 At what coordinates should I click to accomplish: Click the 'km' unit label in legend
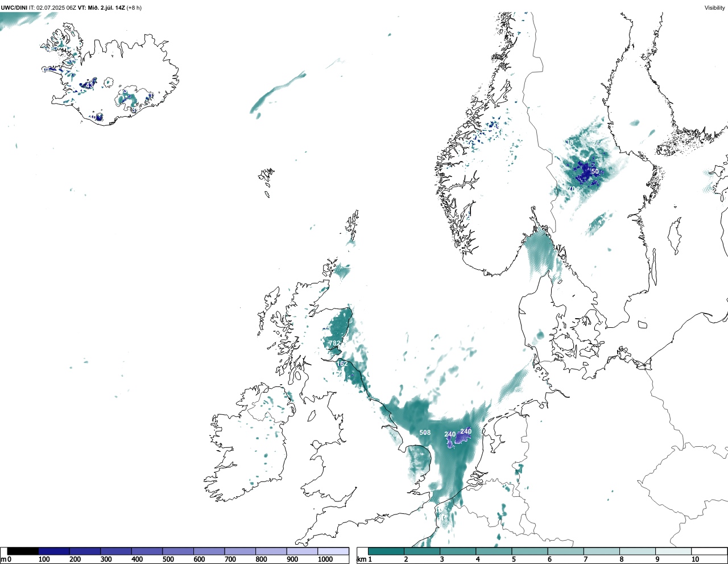pos(362,559)
